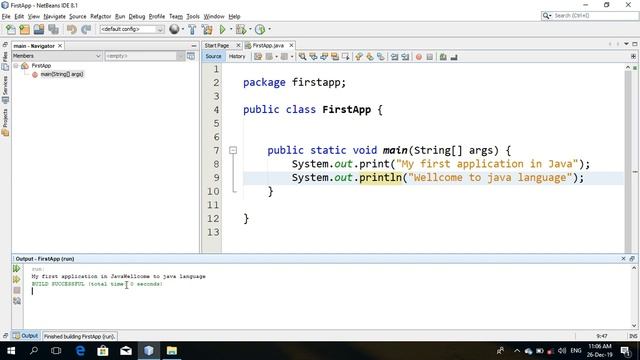Click the Search (Ctrl+I) input field

click(x=590, y=16)
